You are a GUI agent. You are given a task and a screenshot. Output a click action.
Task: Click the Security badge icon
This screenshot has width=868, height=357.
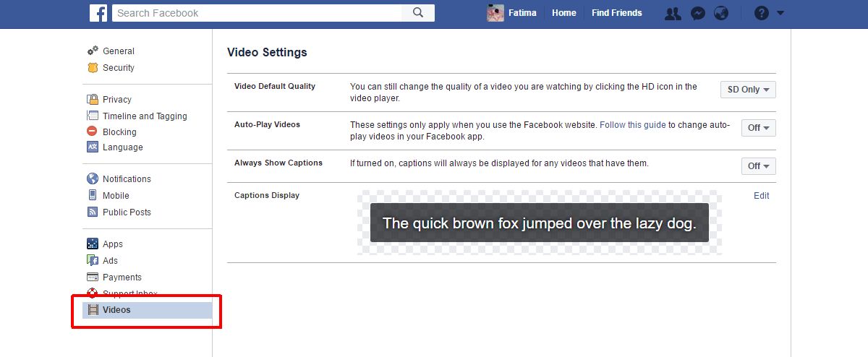coord(93,67)
